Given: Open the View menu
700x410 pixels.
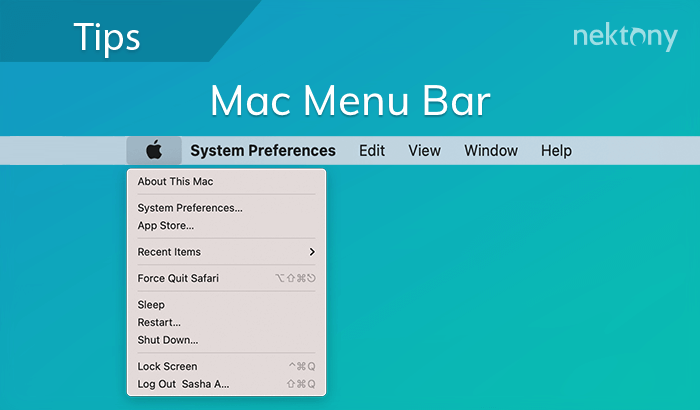Looking at the screenshot, I should tap(424, 151).
